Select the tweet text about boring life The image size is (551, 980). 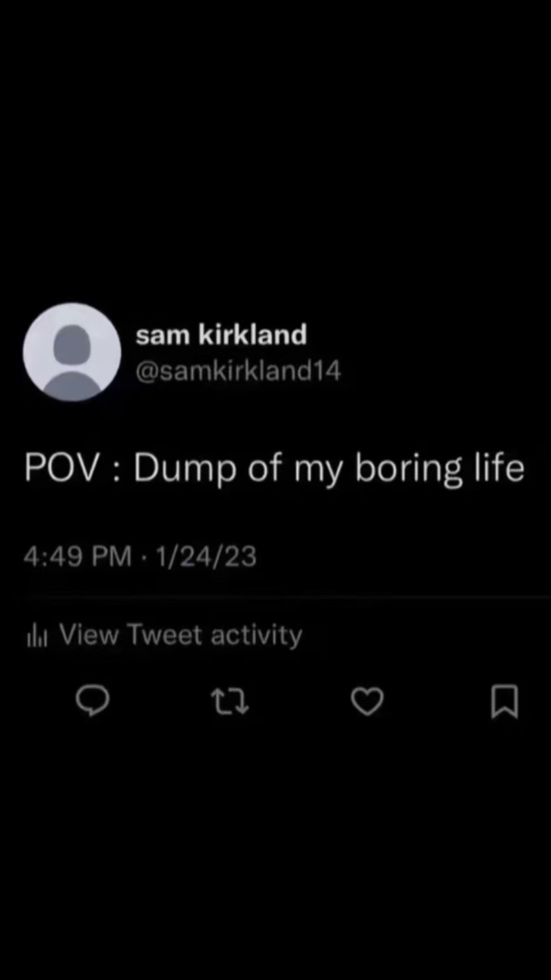click(x=274, y=469)
